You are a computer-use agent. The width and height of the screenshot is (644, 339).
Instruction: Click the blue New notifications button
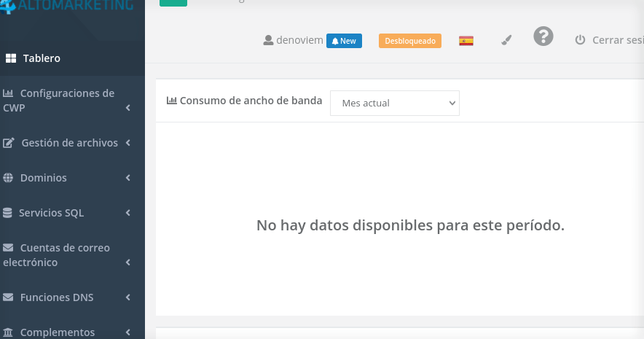(x=344, y=41)
